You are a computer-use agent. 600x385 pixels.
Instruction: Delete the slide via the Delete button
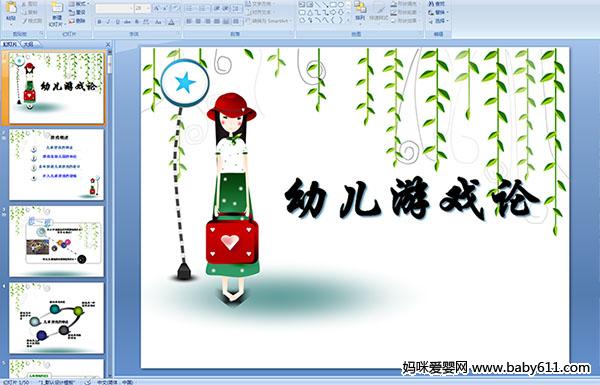pos(77,21)
